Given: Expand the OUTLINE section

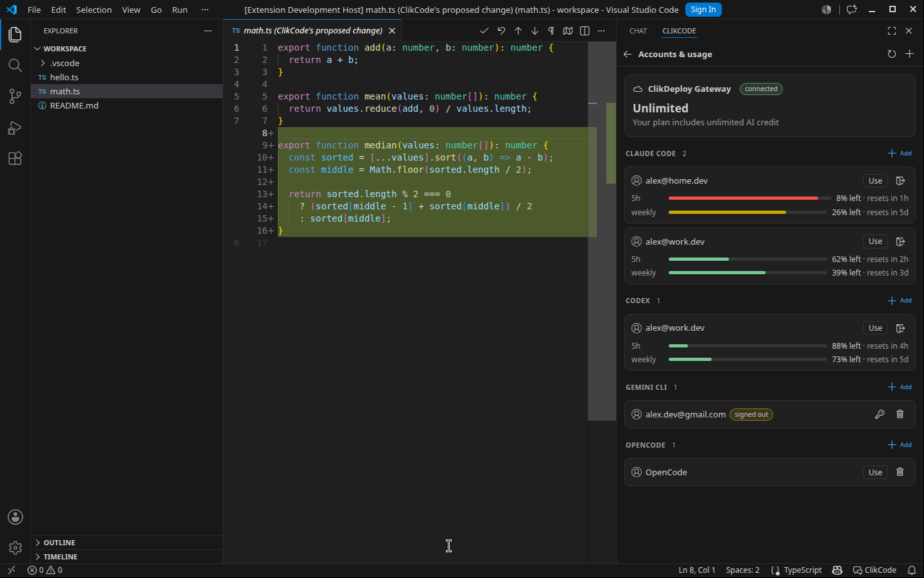Looking at the screenshot, I should pyautogui.click(x=126, y=543).
